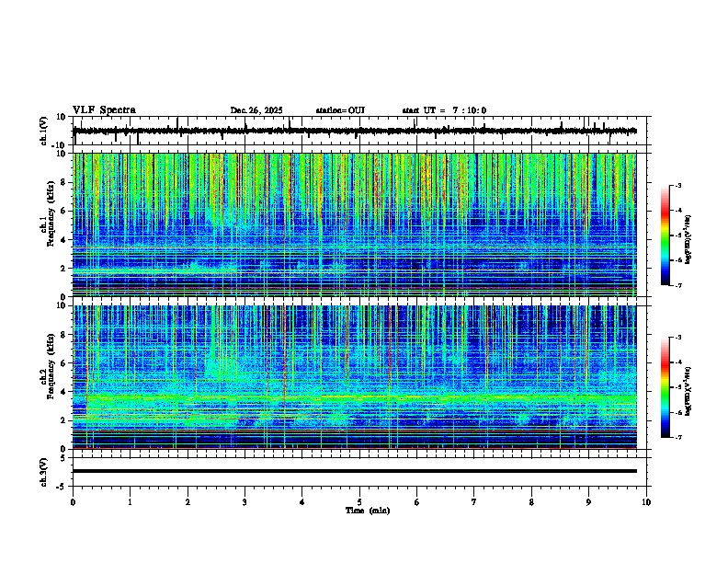
Task: Click the thick black ch.3 voltage trace
Action: click(x=354, y=471)
